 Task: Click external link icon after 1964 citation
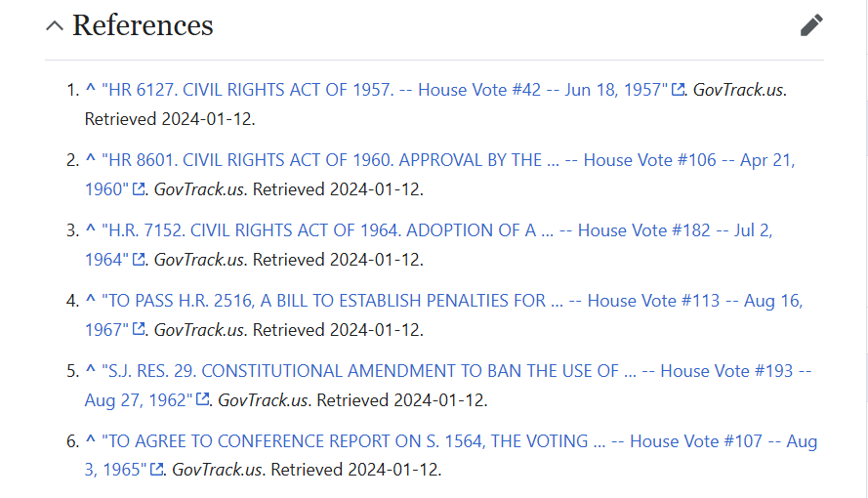pos(139,259)
